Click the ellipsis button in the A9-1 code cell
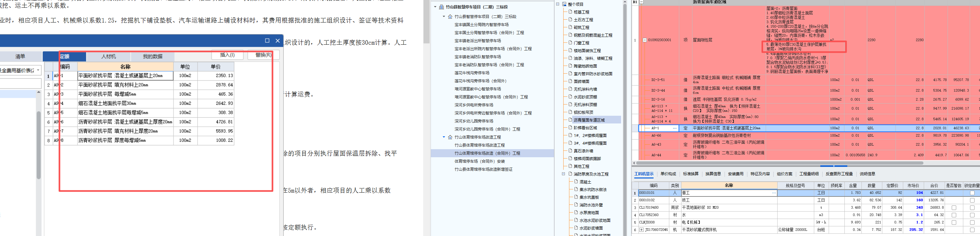980x236 pixels. 674,128
